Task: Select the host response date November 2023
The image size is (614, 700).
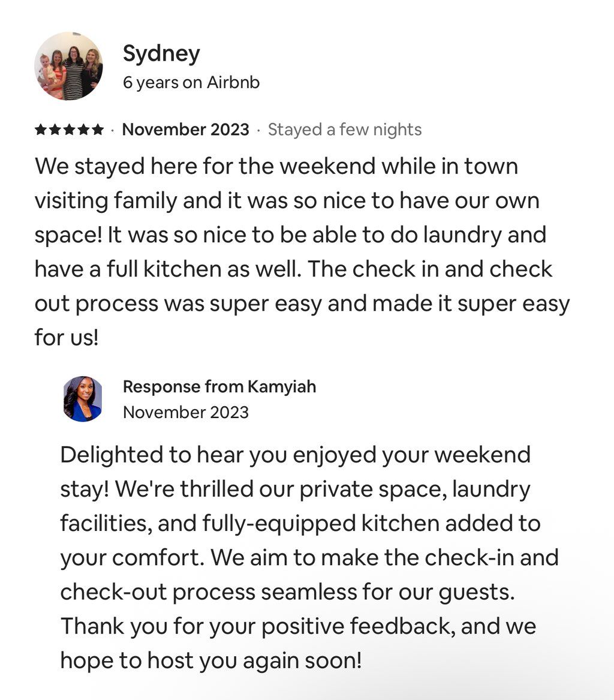Action: click(x=186, y=412)
